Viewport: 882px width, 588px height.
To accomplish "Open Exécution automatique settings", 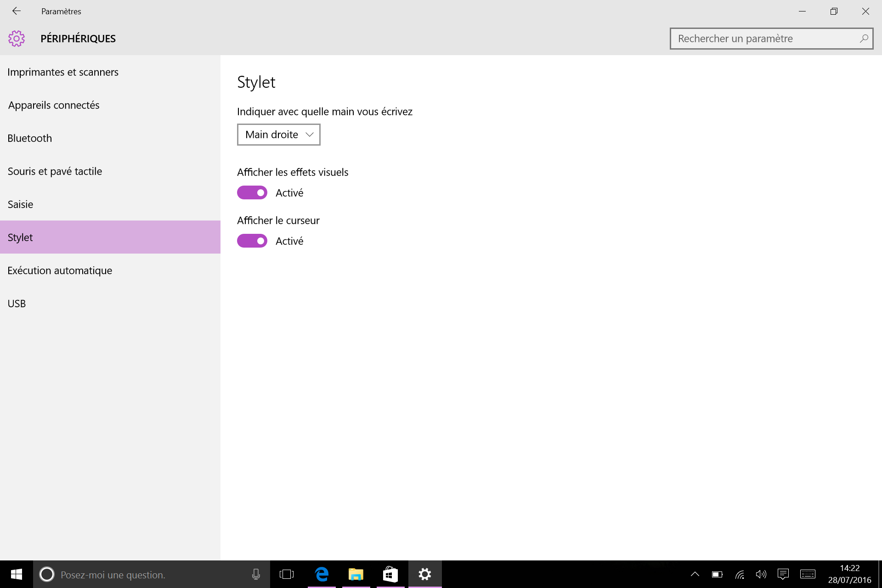I will pos(110,271).
